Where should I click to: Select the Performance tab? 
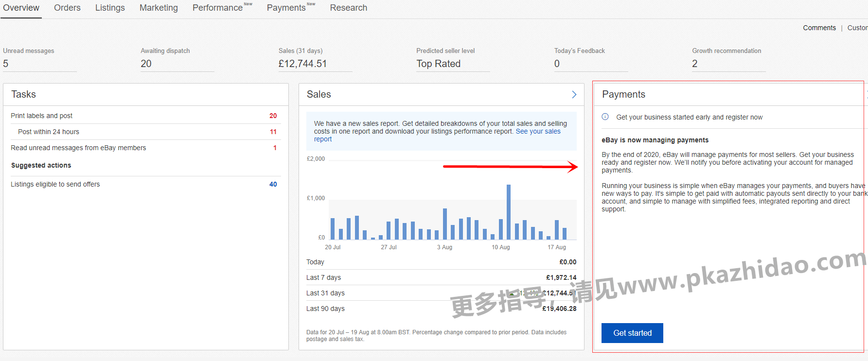[x=217, y=8]
